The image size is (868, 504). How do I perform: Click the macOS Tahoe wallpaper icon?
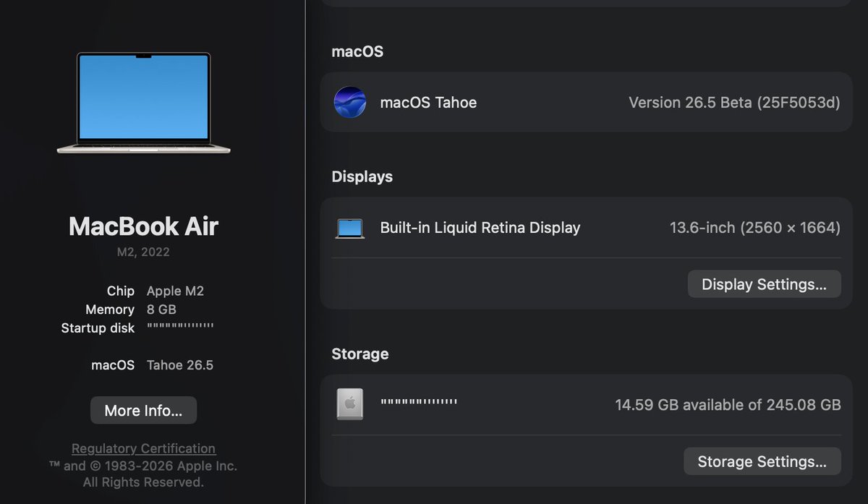(x=349, y=102)
